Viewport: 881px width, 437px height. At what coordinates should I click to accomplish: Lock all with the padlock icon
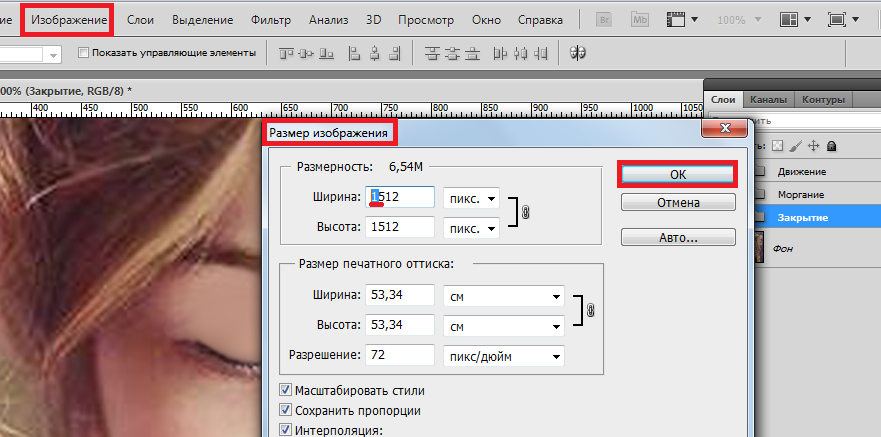[832, 146]
